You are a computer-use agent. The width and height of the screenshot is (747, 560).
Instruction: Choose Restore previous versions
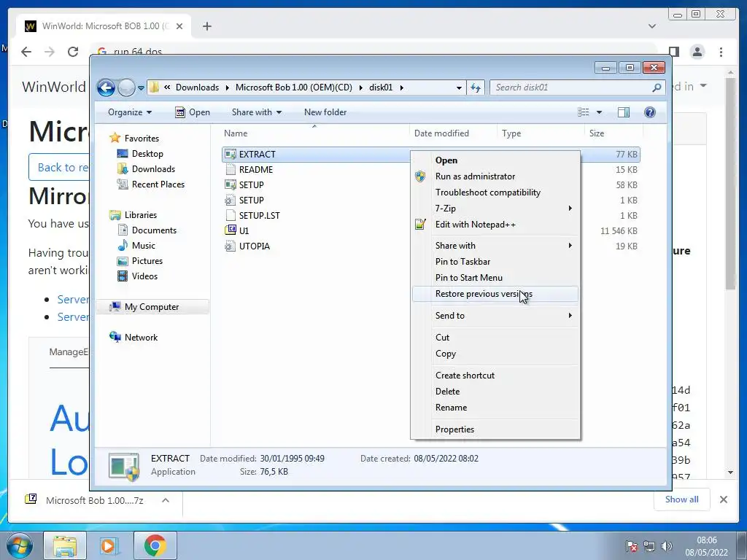pos(495,294)
